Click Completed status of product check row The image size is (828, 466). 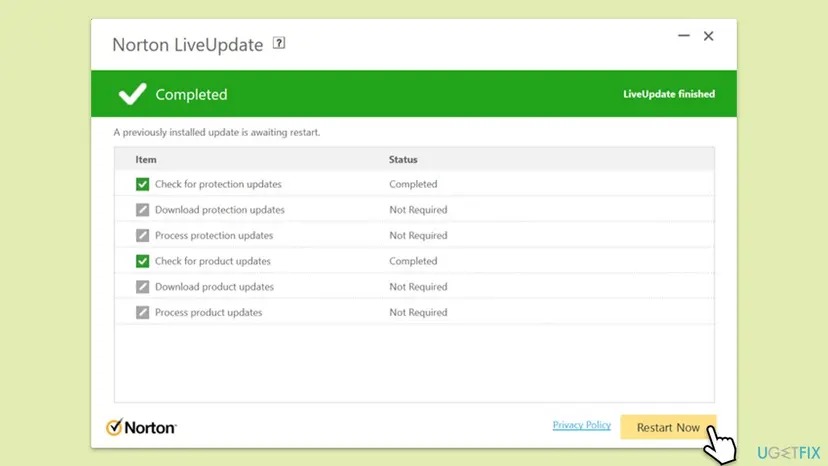[413, 261]
